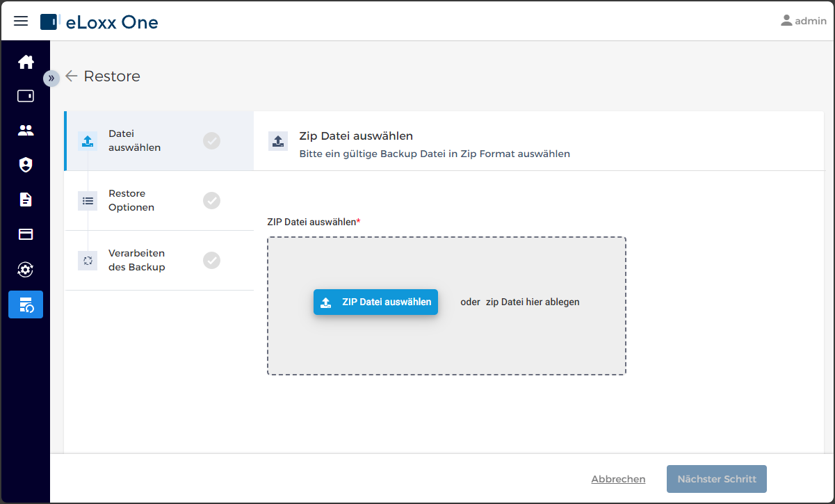835x504 pixels.
Task: Click the 'ZIP Datei auswählen*' field label
Action: [314, 222]
